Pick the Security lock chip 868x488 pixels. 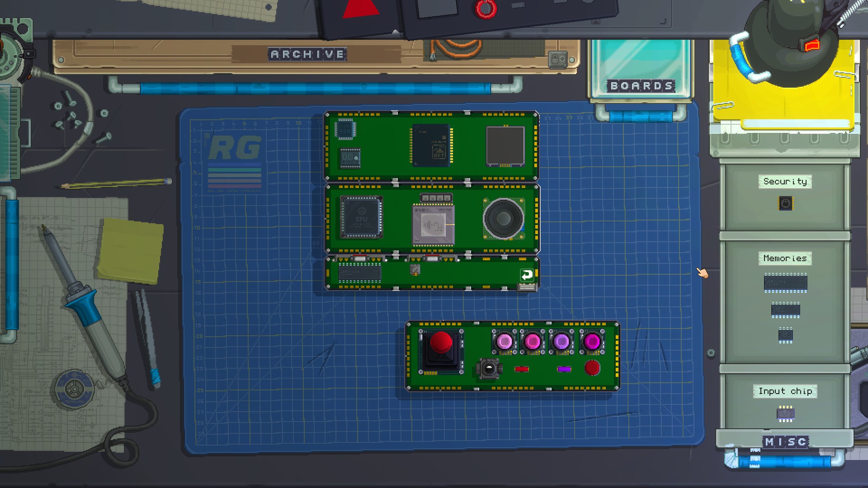tap(786, 203)
